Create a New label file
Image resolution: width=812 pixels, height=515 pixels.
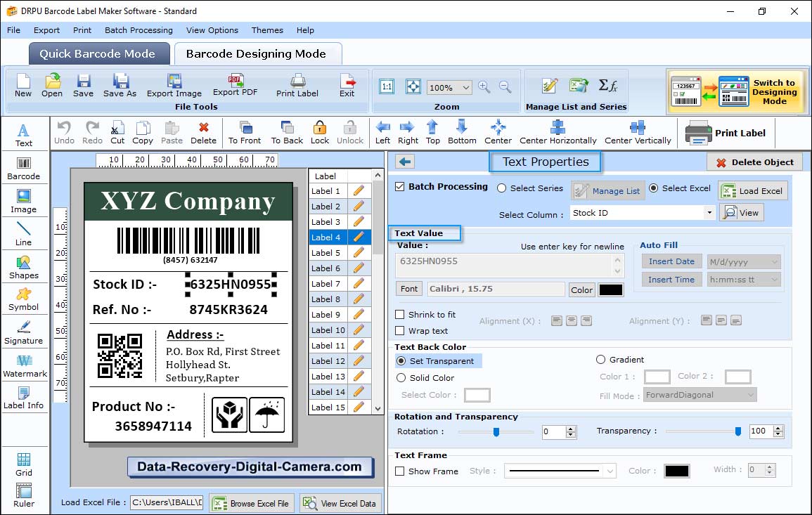click(x=22, y=86)
